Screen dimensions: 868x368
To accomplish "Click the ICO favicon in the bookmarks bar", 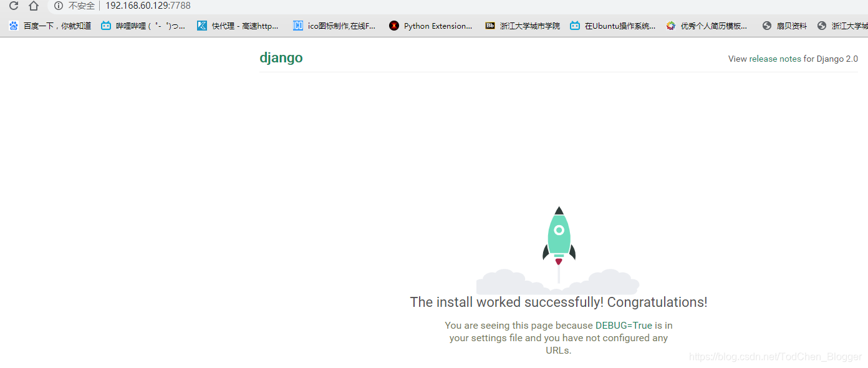I will 298,26.
